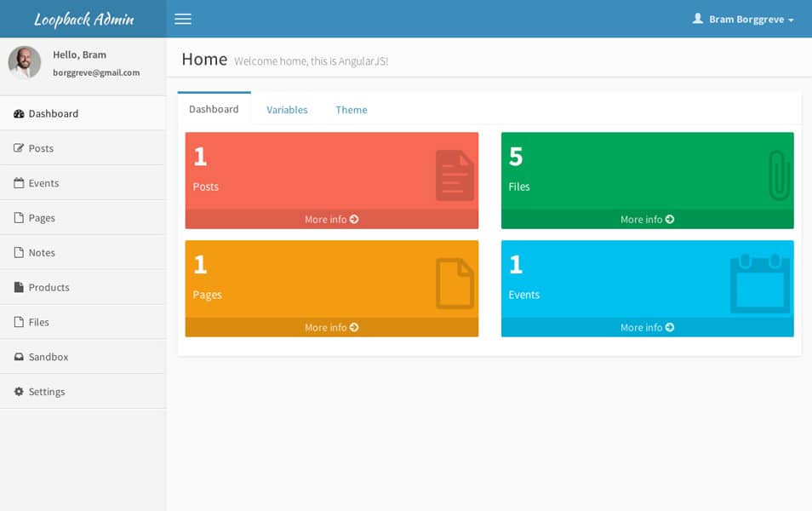Click the Files document icon
Viewport: 812px width, 511px height.
(19, 322)
